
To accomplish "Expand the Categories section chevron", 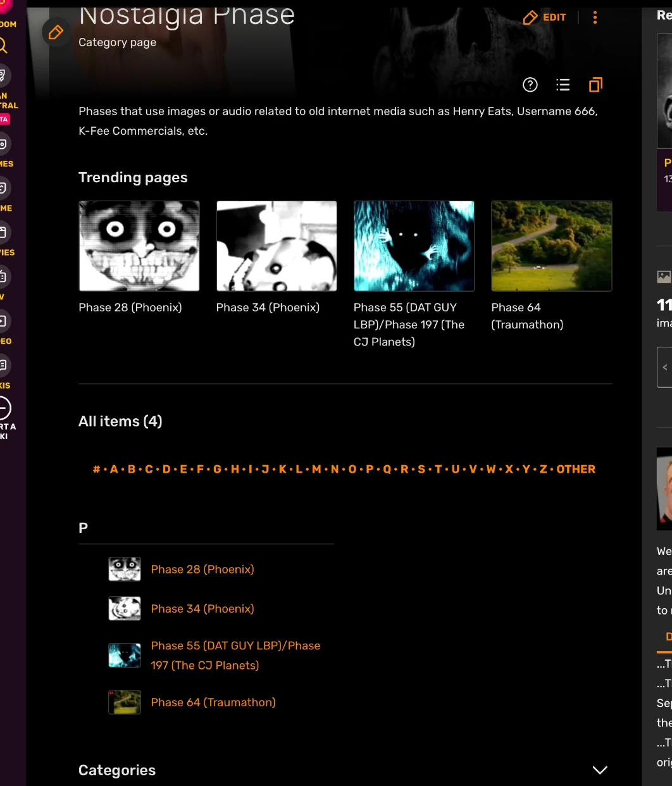I will coord(599,770).
